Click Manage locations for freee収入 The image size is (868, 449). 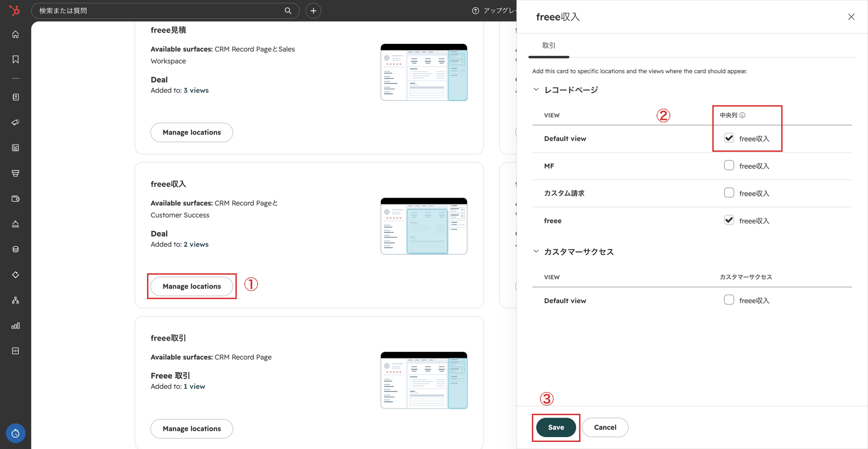pos(192,286)
